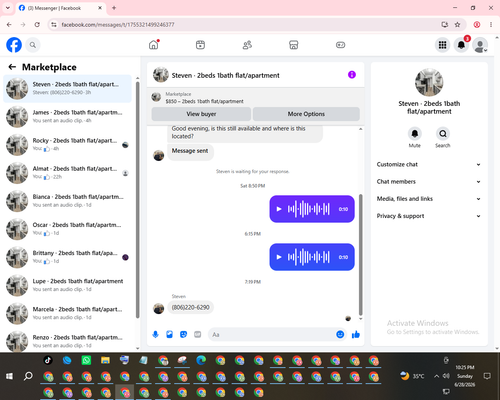Screen dimensions: 500x400
Task: Click the Facebook search magnifier icon
Action: pyautogui.click(x=33, y=45)
